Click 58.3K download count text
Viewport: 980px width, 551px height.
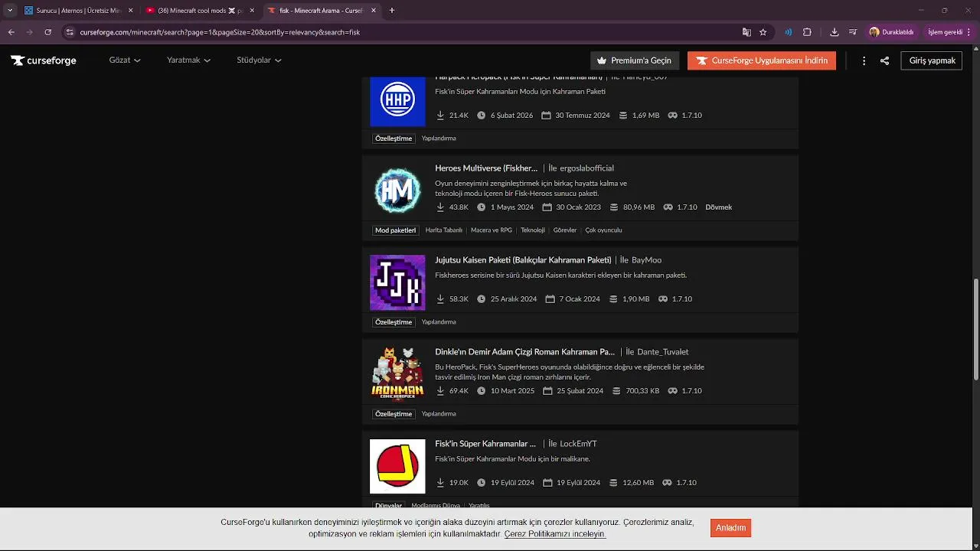tap(459, 299)
